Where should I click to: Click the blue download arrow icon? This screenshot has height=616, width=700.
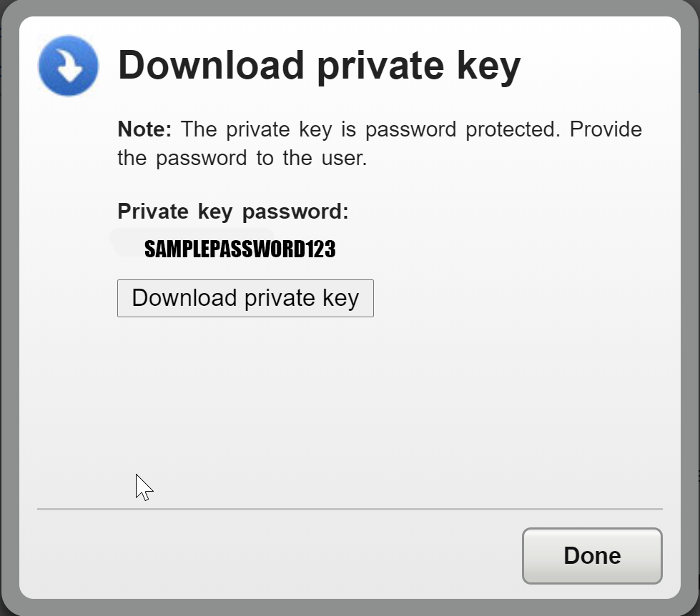pos(69,66)
